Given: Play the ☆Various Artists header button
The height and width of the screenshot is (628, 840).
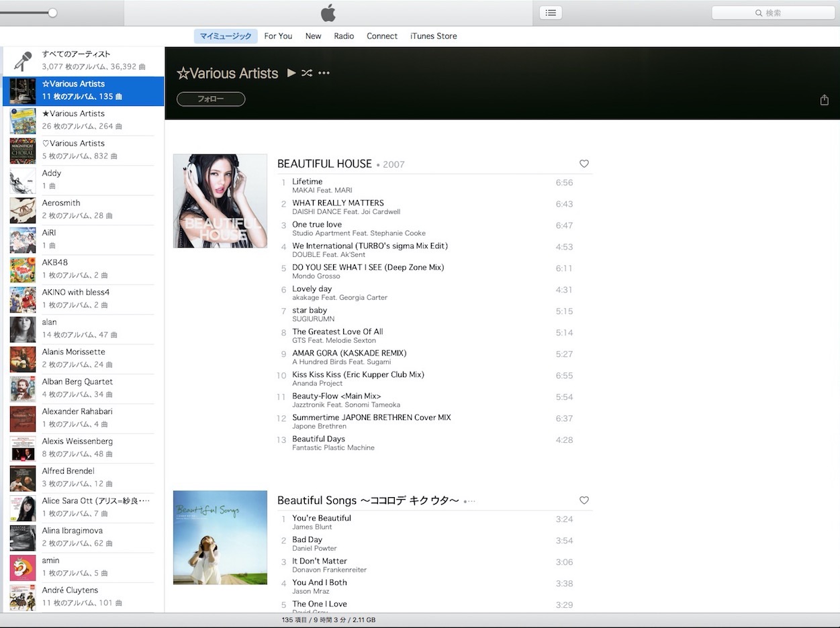Looking at the screenshot, I should 291,72.
